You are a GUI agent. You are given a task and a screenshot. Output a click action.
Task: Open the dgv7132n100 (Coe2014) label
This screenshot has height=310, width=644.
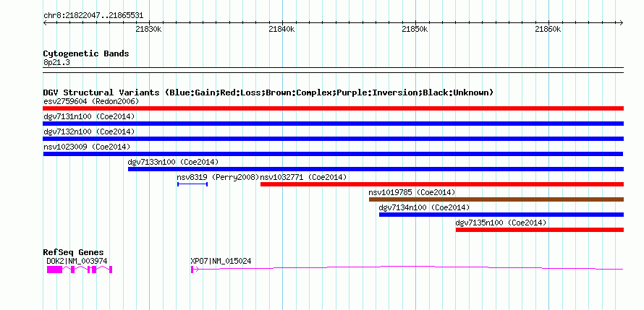[x=89, y=132]
